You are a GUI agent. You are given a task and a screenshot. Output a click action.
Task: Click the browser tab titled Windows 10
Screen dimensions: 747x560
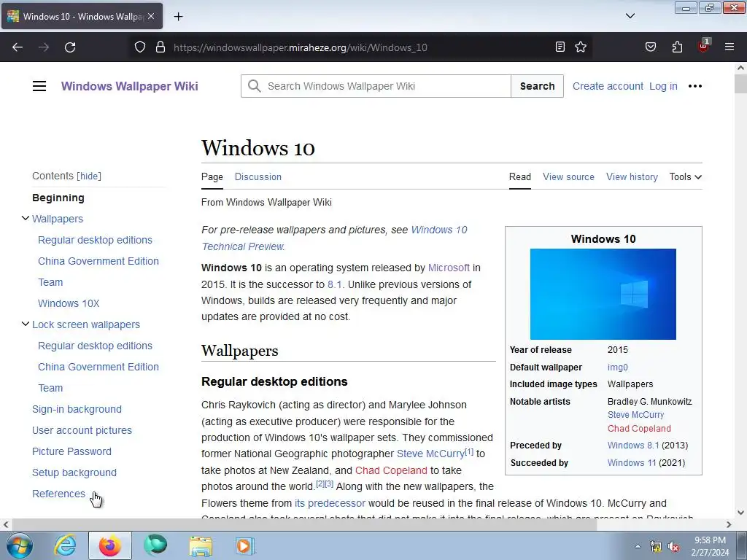click(82, 16)
